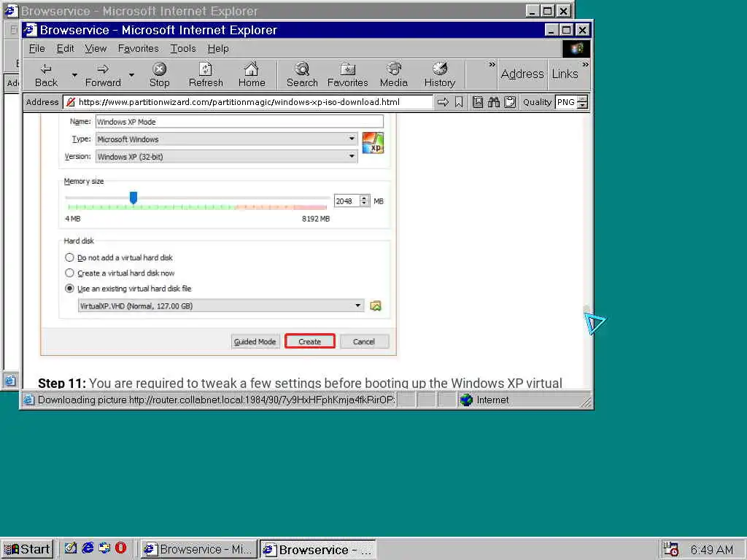Open the Media pane

(393, 75)
